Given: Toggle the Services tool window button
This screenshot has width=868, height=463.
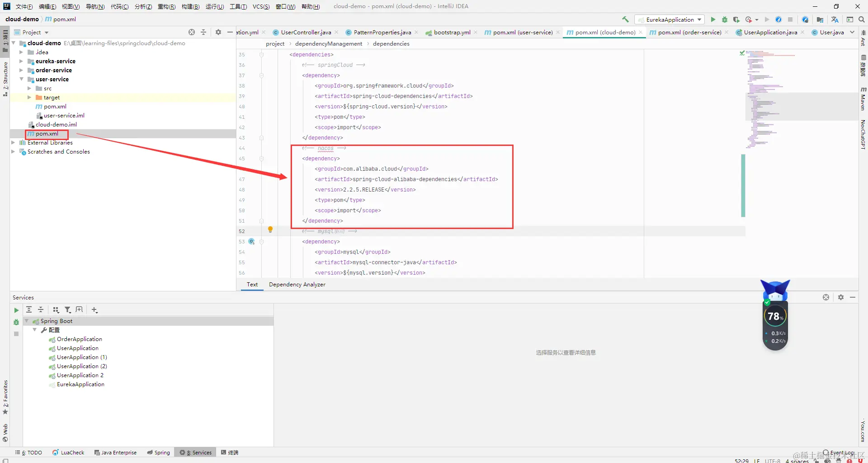Looking at the screenshot, I should pyautogui.click(x=196, y=452).
